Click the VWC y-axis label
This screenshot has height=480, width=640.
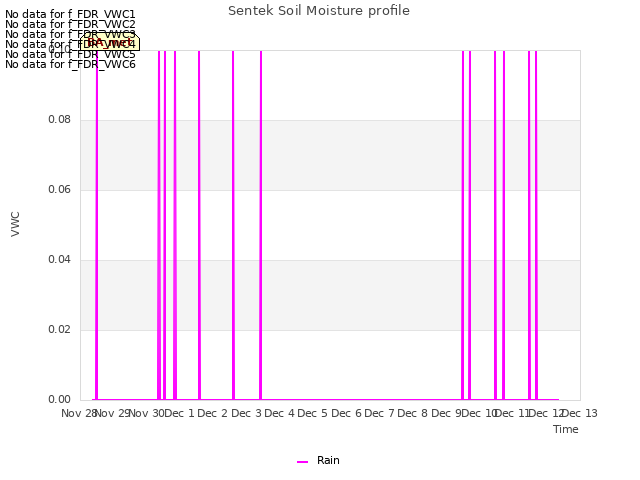coord(15,224)
